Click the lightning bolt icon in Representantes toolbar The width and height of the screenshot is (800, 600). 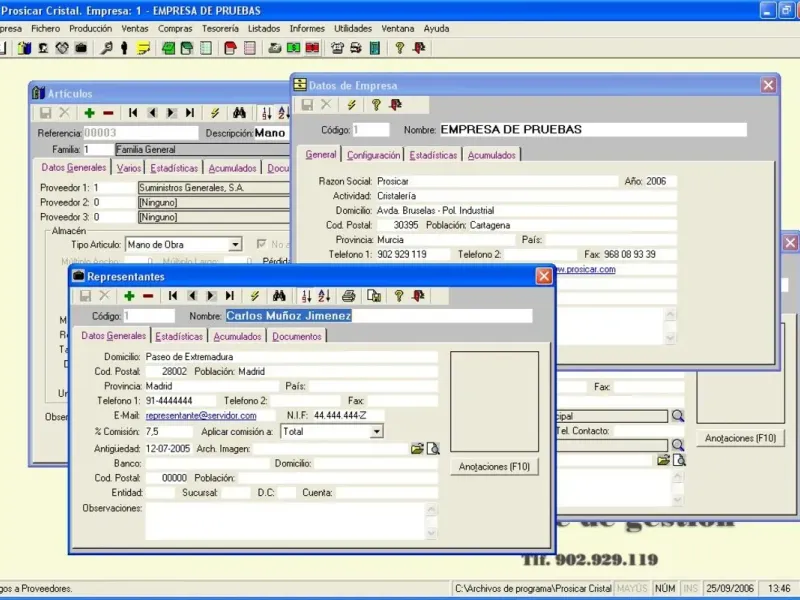255,296
